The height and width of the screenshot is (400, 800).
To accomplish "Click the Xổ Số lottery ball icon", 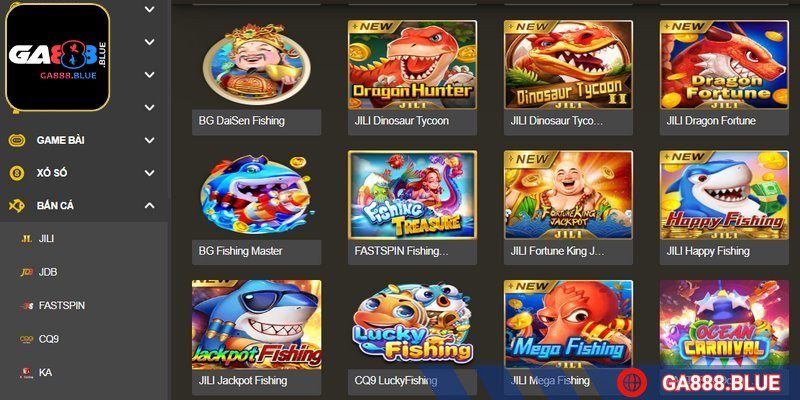I will (x=17, y=173).
